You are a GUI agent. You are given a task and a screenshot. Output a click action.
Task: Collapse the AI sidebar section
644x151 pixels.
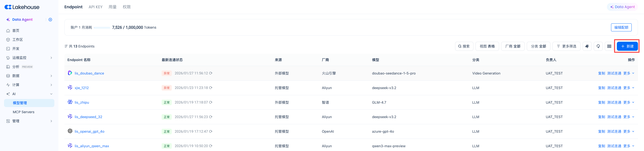click(x=51, y=94)
